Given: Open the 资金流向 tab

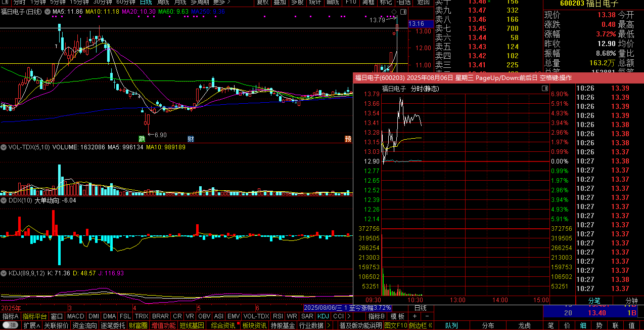Looking at the screenshot, I should tap(84, 325).
